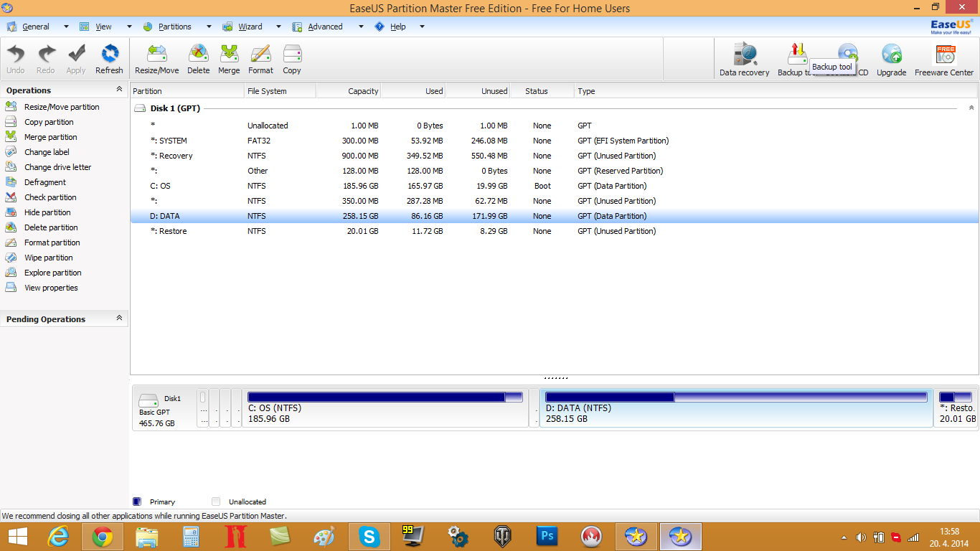Open the General menu

click(x=36, y=27)
